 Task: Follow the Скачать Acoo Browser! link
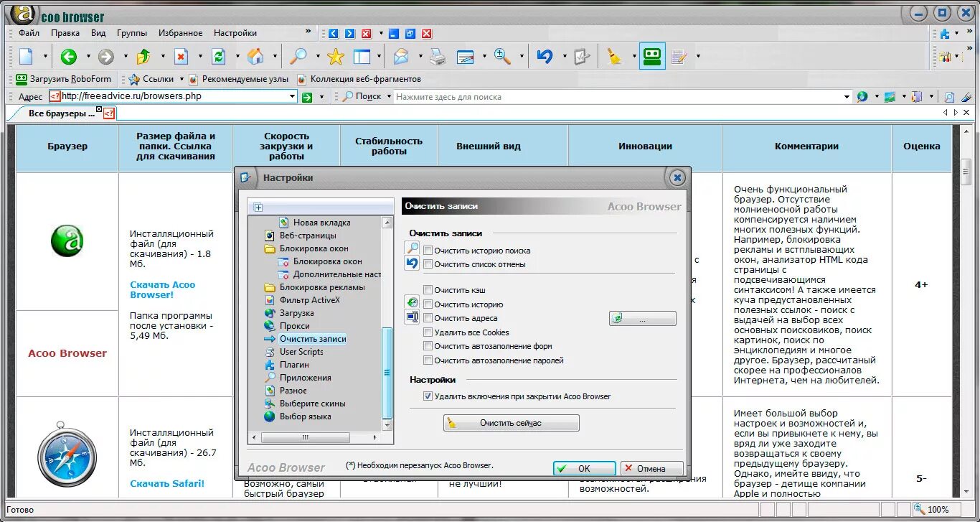click(x=162, y=289)
